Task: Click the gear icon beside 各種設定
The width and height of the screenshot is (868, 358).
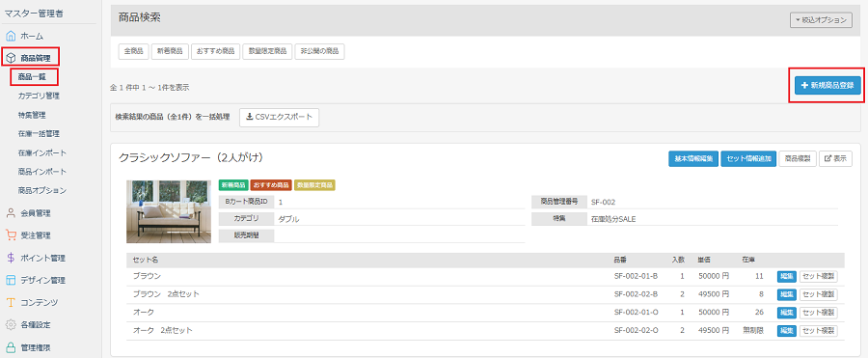Action: 11,325
